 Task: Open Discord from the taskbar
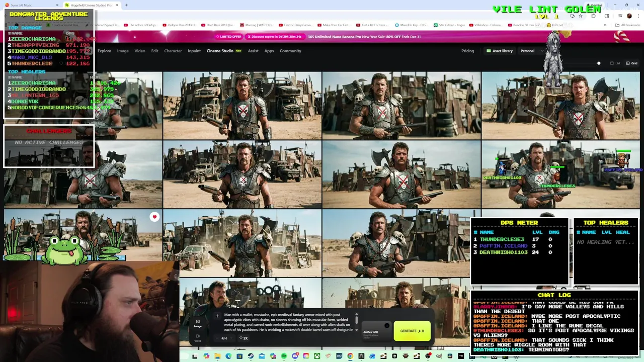[x=295, y=356]
